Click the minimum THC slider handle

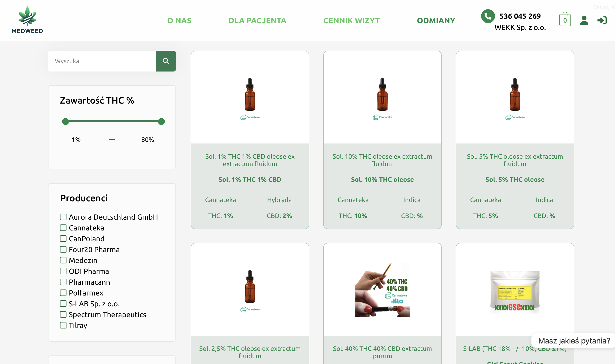(x=66, y=121)
